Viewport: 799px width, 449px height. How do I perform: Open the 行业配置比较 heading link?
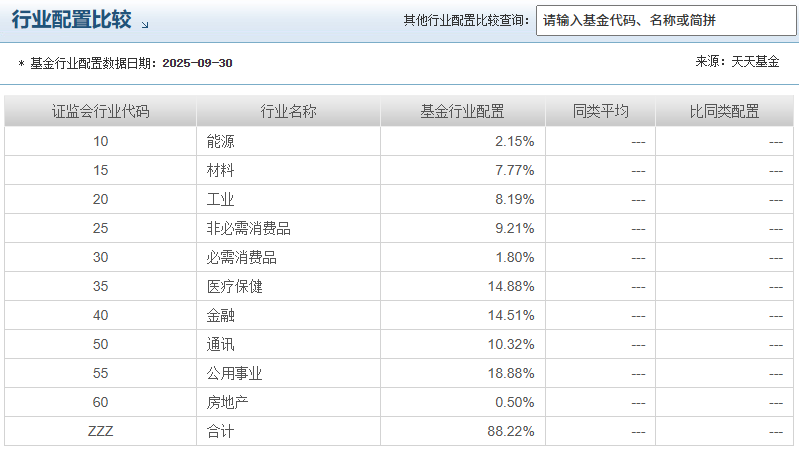(71, 20)
